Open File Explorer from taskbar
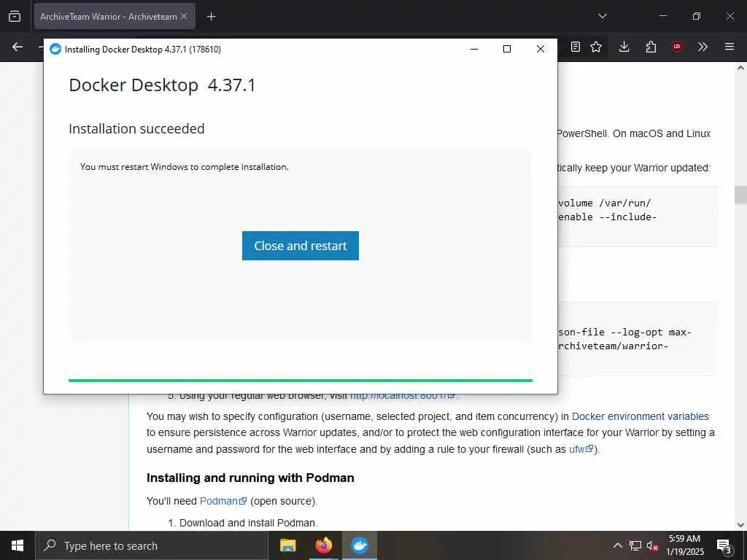 [x=287, y=545]
